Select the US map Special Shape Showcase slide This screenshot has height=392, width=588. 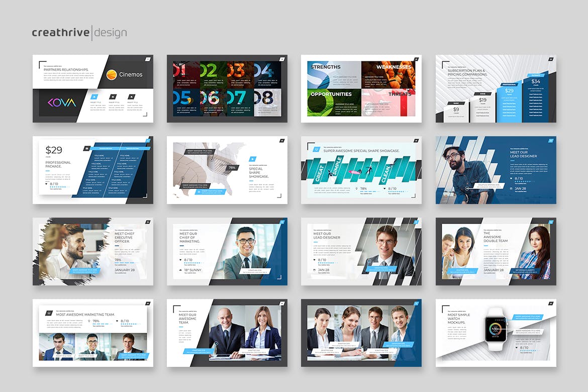[x=227, y=170]
